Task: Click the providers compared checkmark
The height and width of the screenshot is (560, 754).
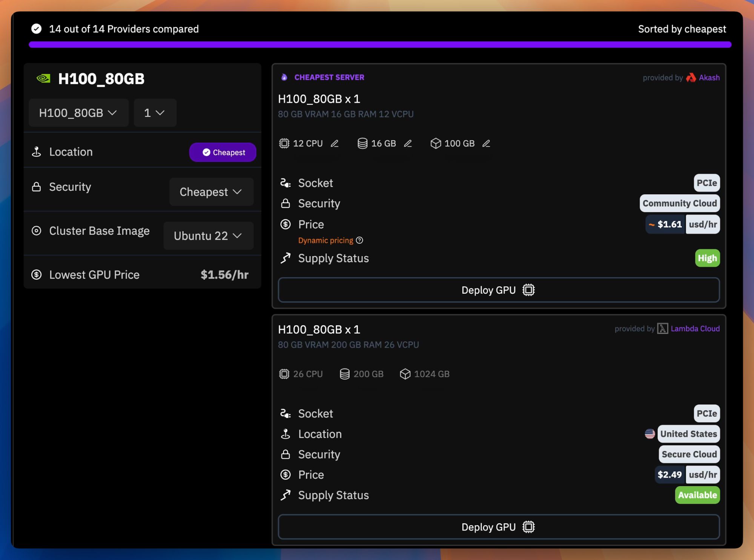Action: [36, 29]
